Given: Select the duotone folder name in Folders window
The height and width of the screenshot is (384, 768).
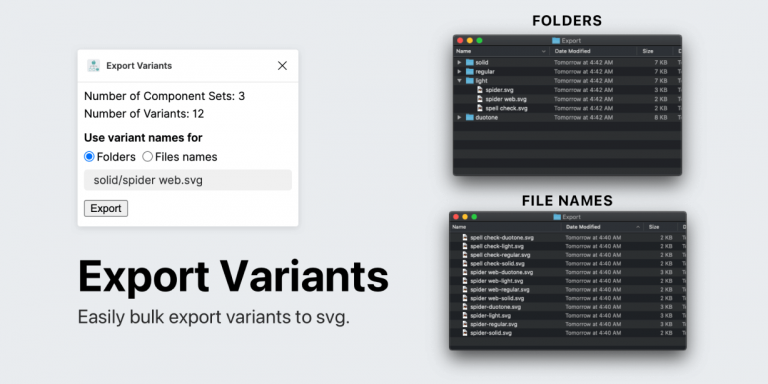Looking at the screenshot, I should (486, 118).
